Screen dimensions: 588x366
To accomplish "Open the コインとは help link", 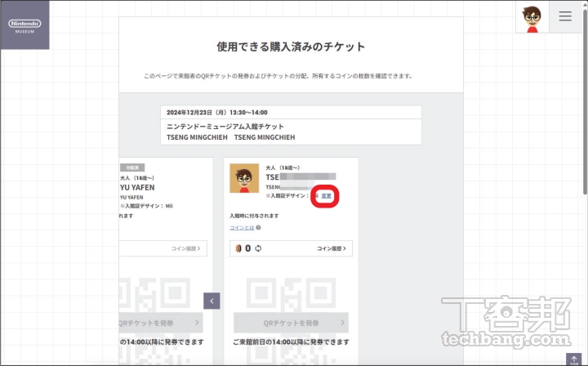I will point(242,228).
